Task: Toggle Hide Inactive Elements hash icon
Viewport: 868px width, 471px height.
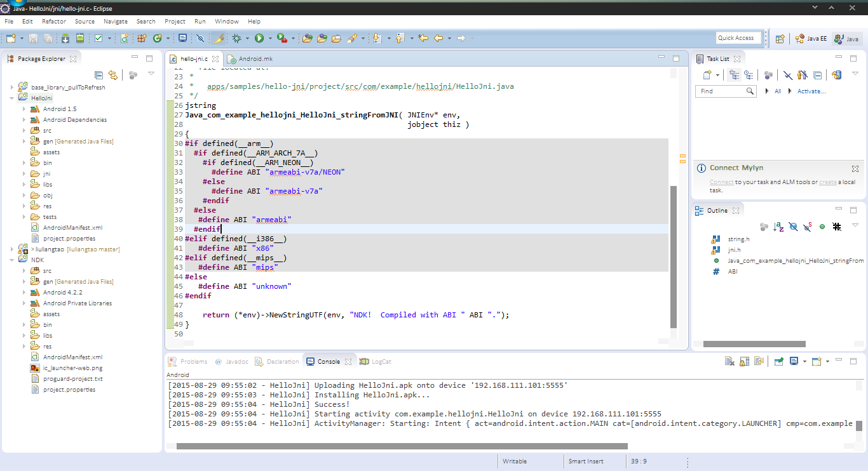Action: (837, 227)
